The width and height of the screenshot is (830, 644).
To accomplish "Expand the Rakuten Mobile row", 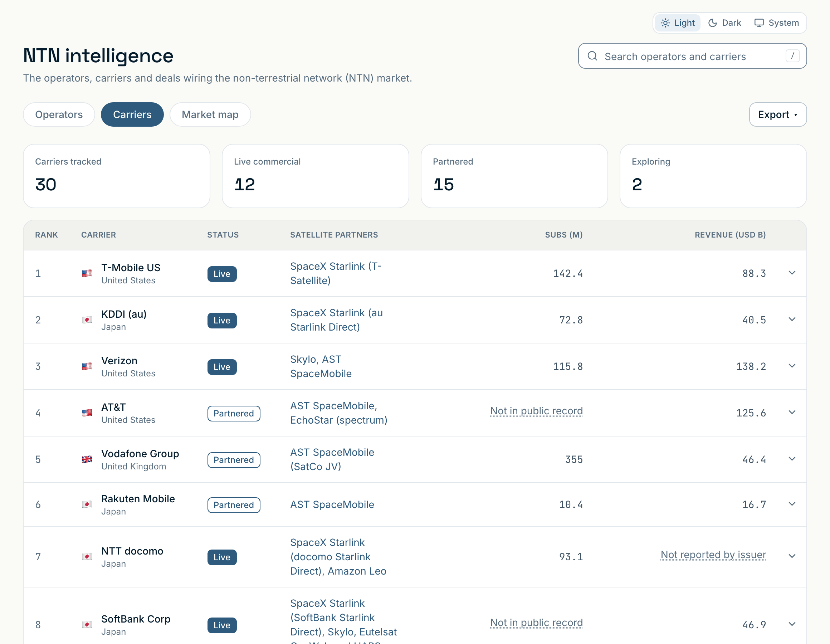I will point(792,504).
